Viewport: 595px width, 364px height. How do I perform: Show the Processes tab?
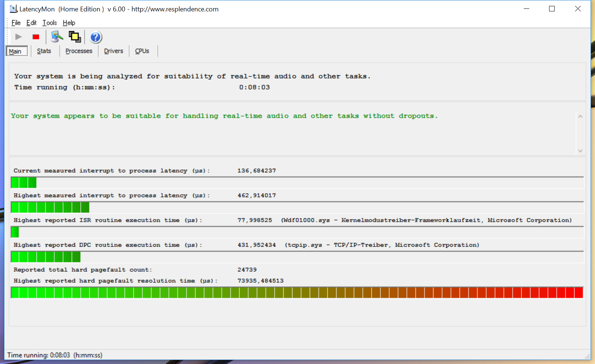(79, 51)
